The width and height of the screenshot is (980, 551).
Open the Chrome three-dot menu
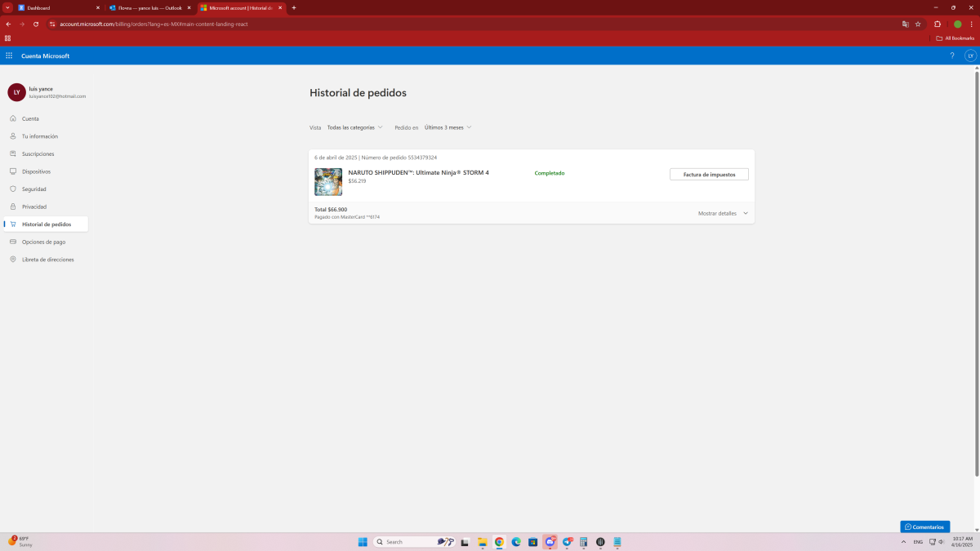click(x=972, y=24)
